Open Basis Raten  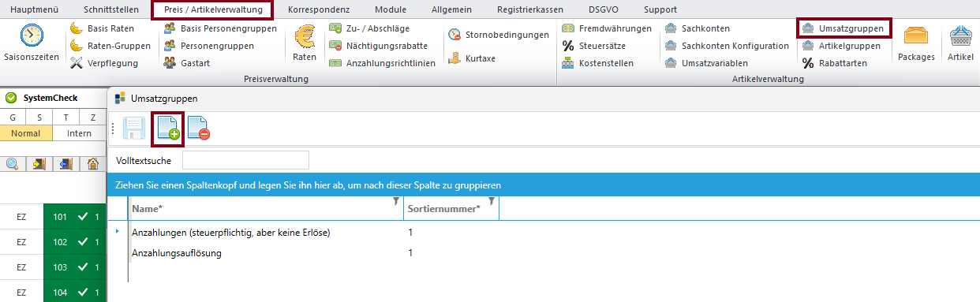coord(102,28)
